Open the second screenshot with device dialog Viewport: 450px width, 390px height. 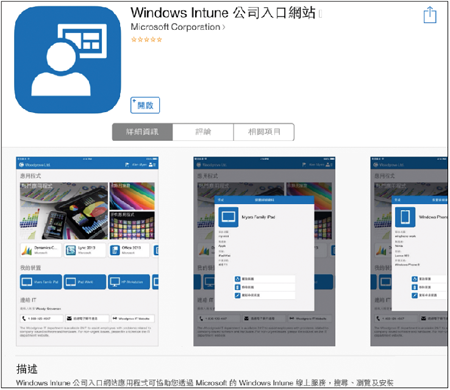coord(264,251)
